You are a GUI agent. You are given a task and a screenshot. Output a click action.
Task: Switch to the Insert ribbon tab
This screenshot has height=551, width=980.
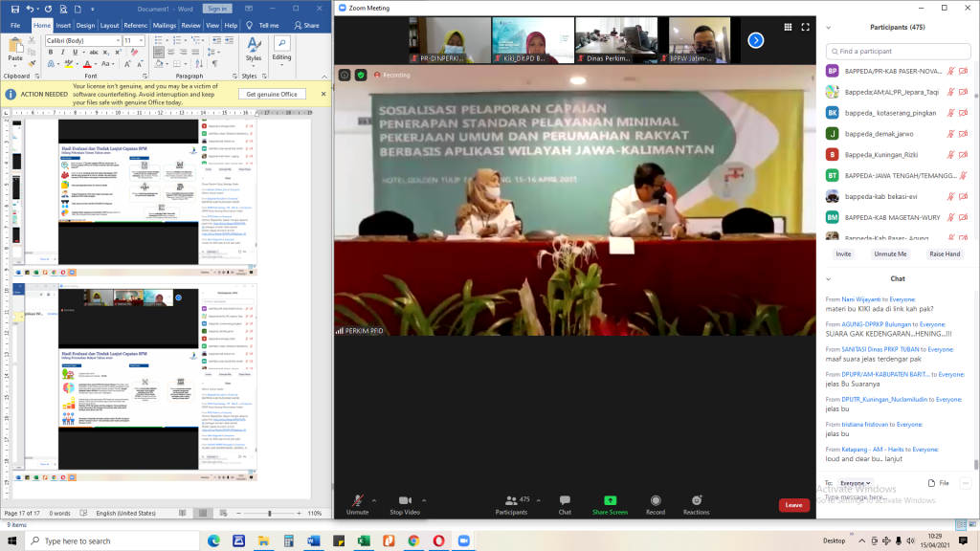(x=63, y=25)
